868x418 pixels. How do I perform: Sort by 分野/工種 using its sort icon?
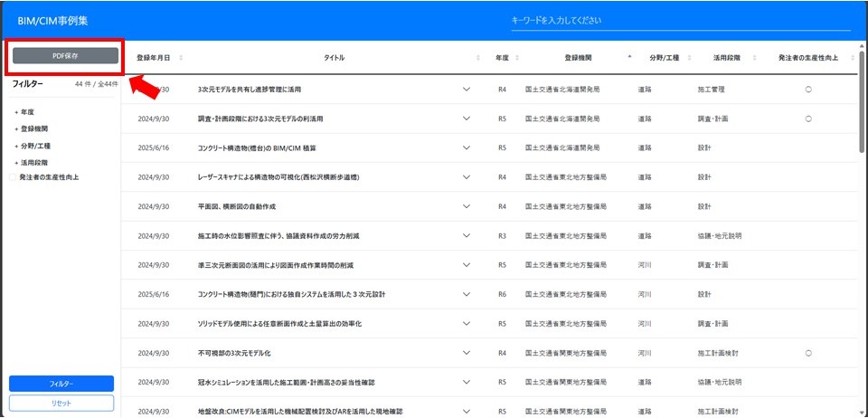point(689,58)
